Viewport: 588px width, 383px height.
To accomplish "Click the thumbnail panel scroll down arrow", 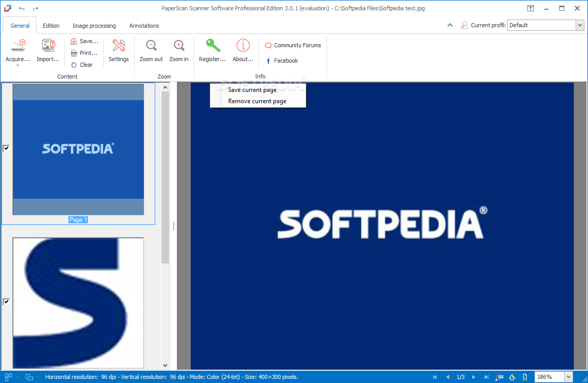I will coord(166,366).
